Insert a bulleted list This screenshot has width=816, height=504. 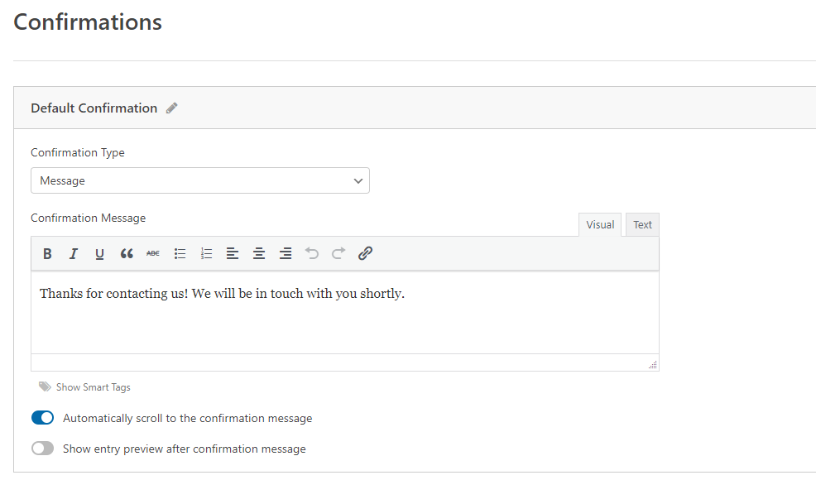click(180, 254)
